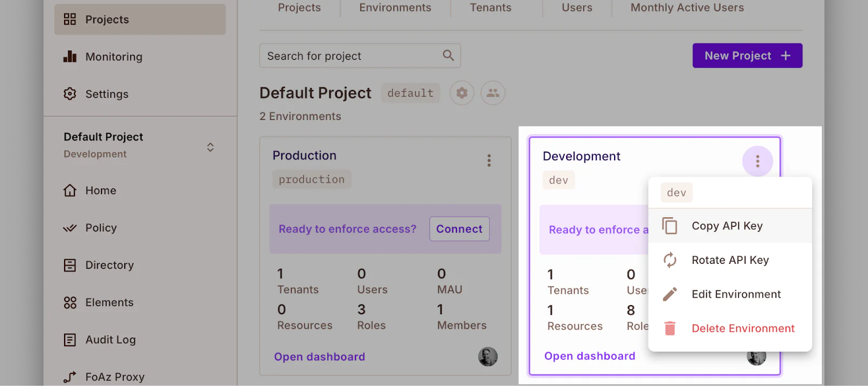
Task: Select Copy API Key
Action: tap(730, 226)
